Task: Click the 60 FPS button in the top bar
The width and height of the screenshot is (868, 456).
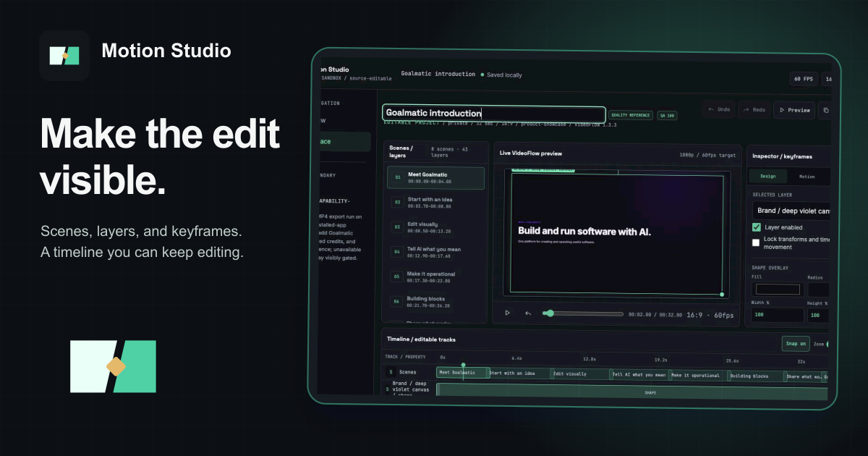Action: pyautogui.click(x=804, y=79)
